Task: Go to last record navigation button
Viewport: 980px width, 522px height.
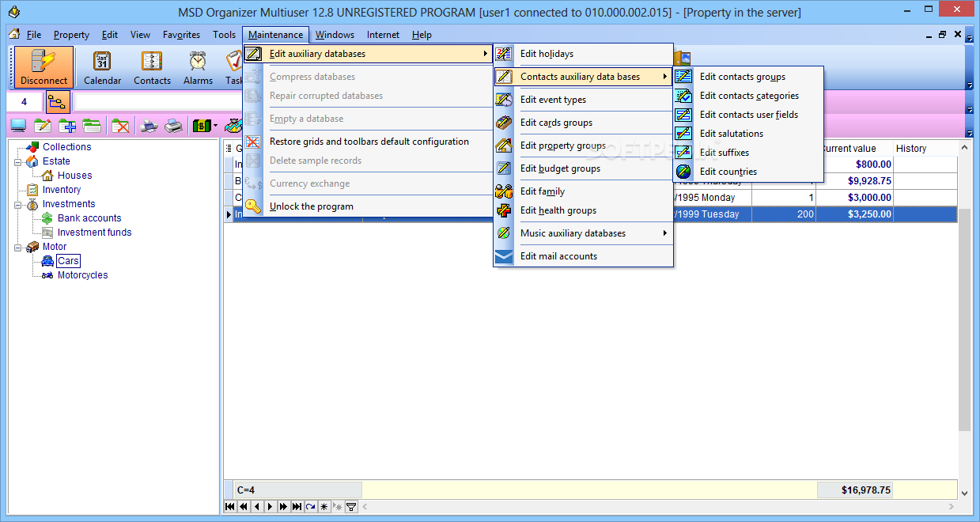Action: coord(297,506)
